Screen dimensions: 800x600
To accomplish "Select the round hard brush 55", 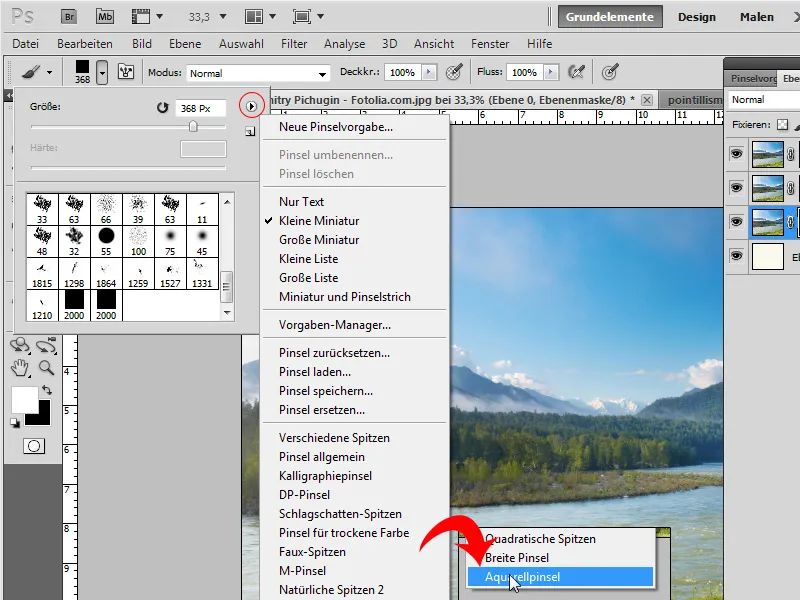I will (106, 242).
